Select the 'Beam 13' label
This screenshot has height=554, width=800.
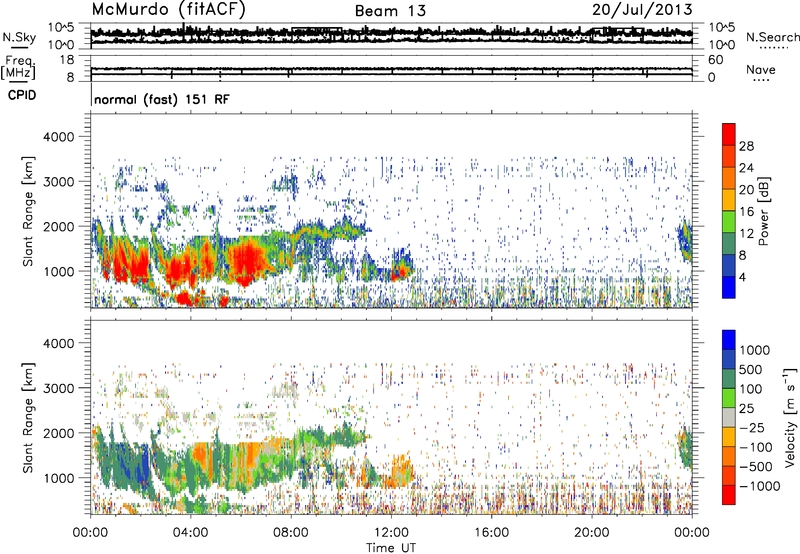(x=390, y=11)
